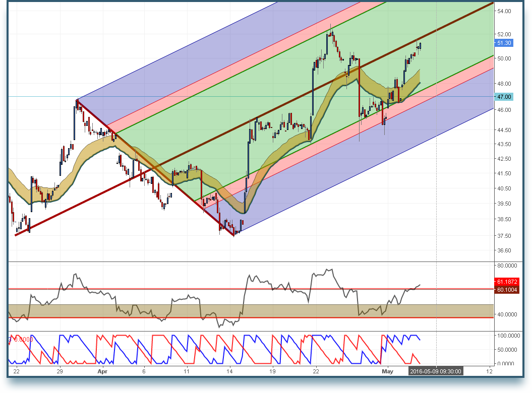Click the 41.50 price axis label
Image resolution: width=532 pixels, height=393 pixels.
tap(504, 173)
